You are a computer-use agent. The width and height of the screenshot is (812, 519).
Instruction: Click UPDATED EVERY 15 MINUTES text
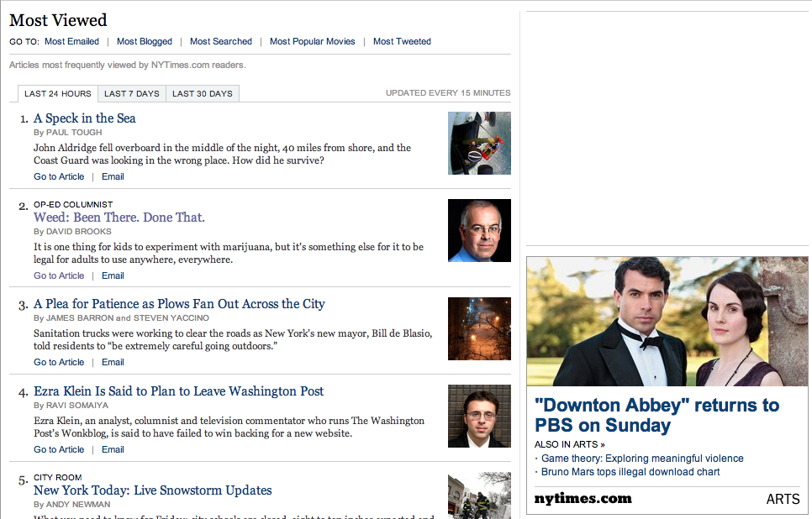(448, 93)
